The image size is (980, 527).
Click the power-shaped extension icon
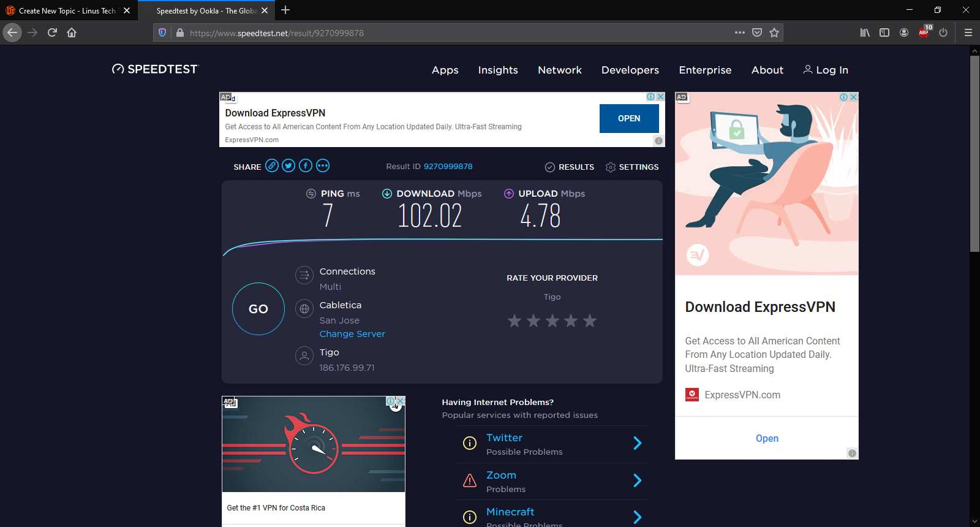[943, 32]
